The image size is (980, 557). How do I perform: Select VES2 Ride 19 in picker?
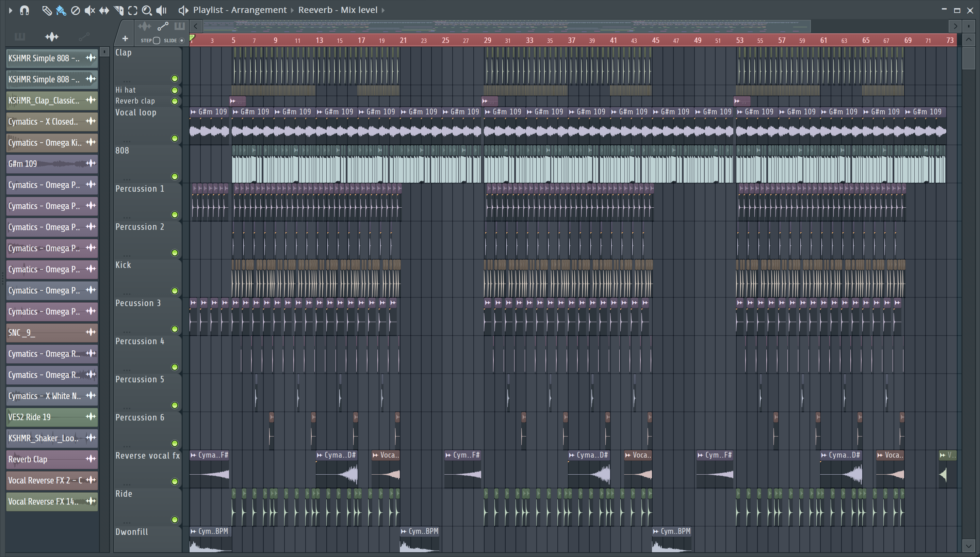[52, 417]
